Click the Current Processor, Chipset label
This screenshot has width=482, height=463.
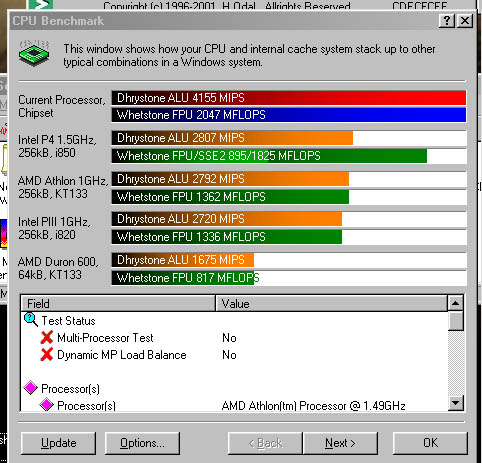(61, 106)
